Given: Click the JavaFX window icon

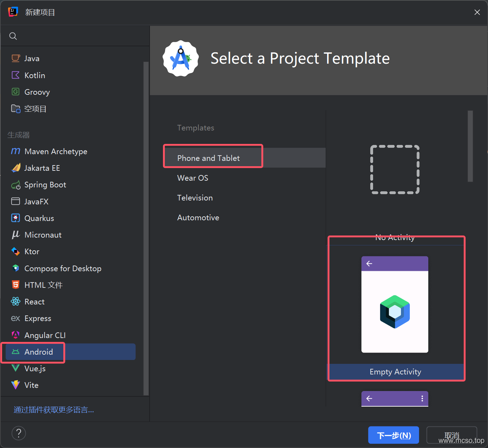Looking at the screenshot, I should tap(16, 201).
